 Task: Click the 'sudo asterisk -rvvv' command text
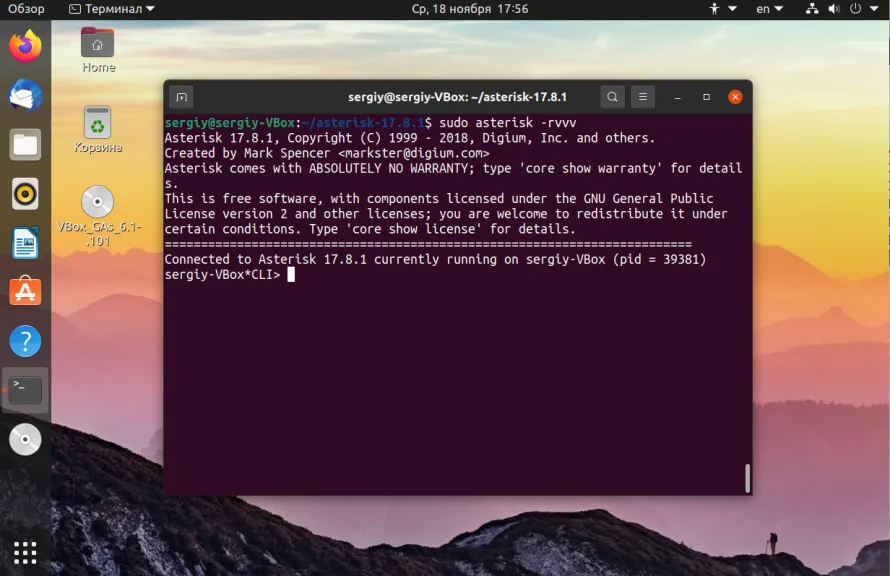507,123
